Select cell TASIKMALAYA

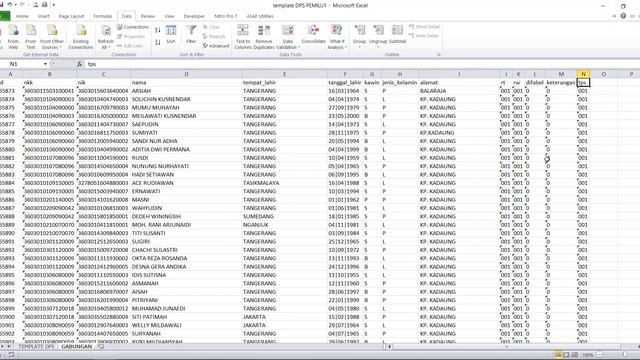click(x=284, y=183)
